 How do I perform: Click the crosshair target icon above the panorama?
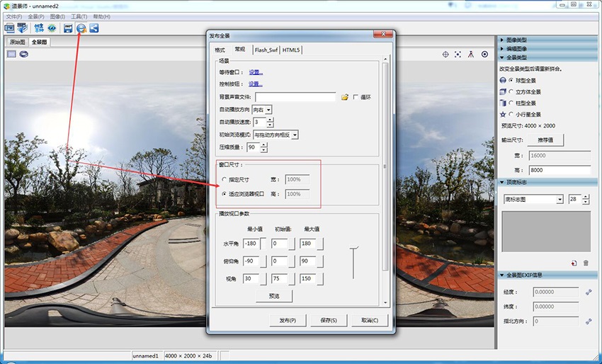pyautogui.click(x=445, y=54)
